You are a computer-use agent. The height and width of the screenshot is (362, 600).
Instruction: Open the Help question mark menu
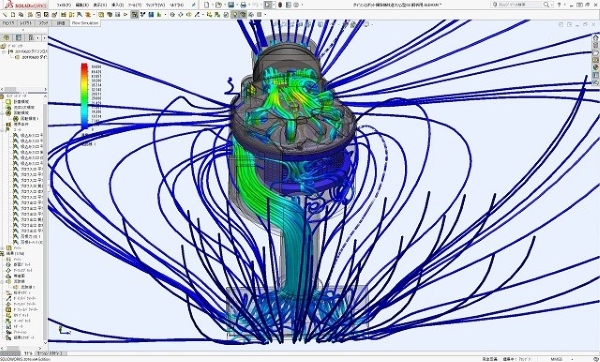point(559,5)
